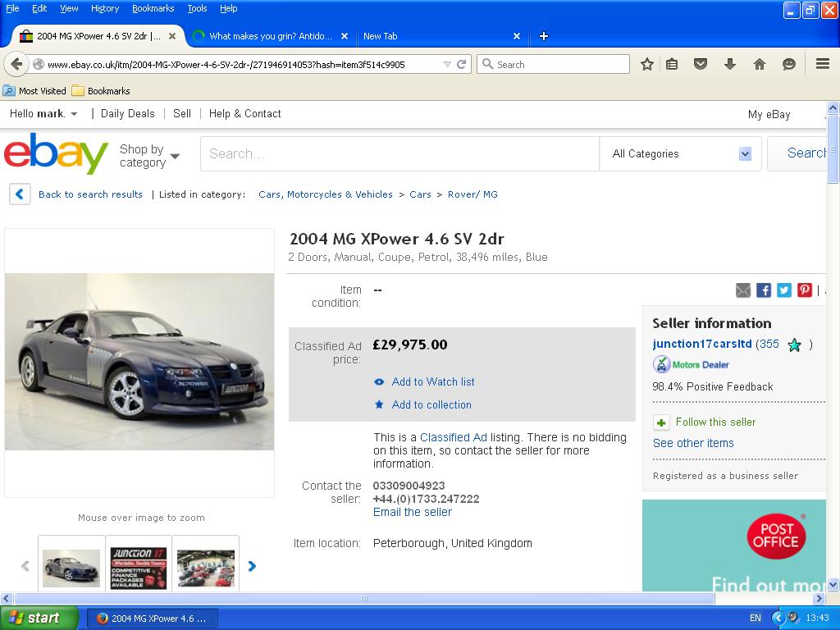Reload the page with refresh icon
Viewport: 840px width, 630px height.
[x=461, y=64]
